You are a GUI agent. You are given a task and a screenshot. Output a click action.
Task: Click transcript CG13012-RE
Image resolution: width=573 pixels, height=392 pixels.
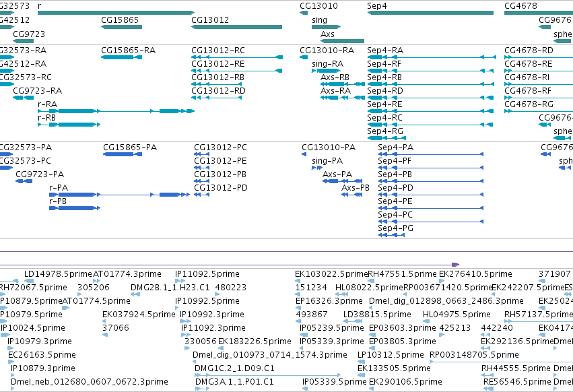pyautogui.click(x=237, y=71)
